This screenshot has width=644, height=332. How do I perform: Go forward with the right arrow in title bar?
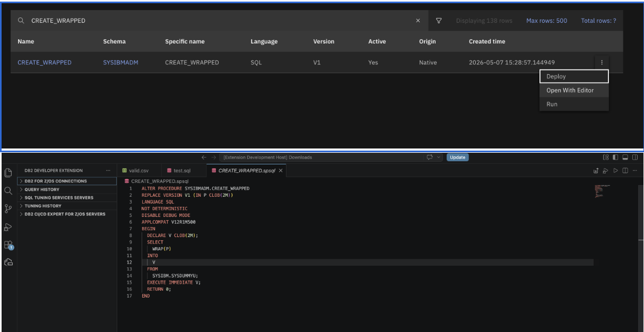213,158
